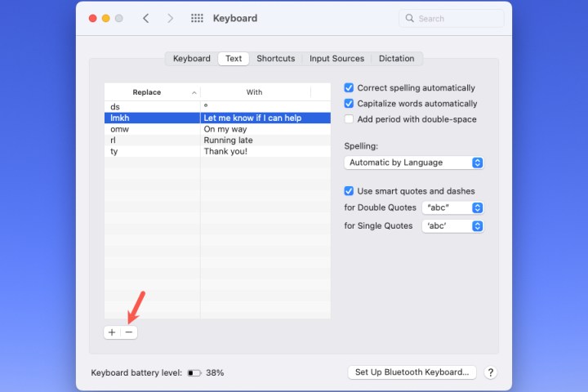Enable Add period with double-space
The height and width of the screenshot is (392, 588).
click(x=350, y=119)
